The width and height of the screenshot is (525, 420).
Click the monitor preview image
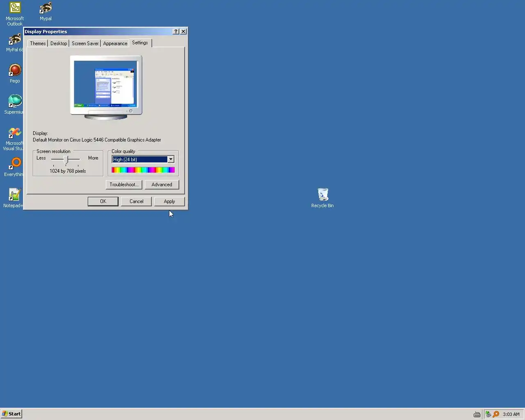click(x=106, y=87)
